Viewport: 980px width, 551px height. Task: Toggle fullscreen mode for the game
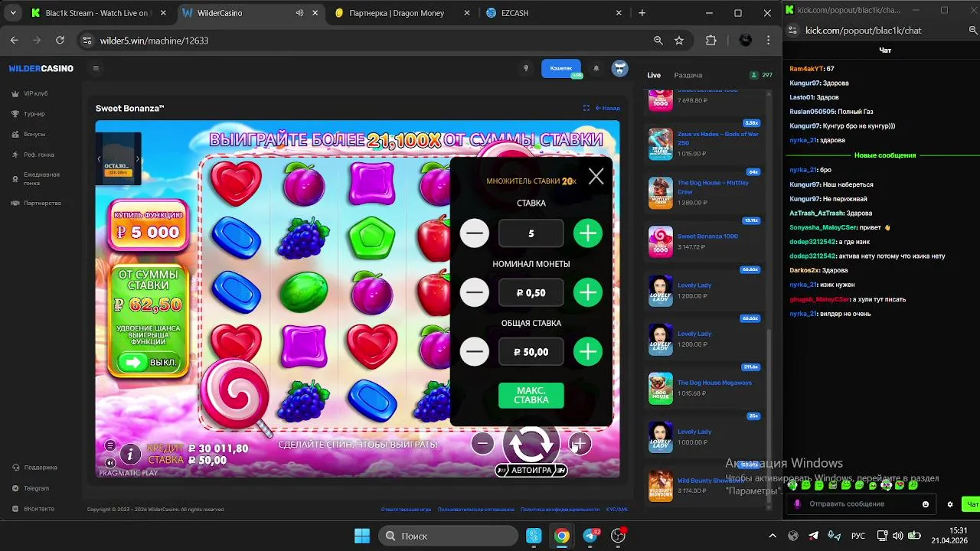tap(586, 108)
